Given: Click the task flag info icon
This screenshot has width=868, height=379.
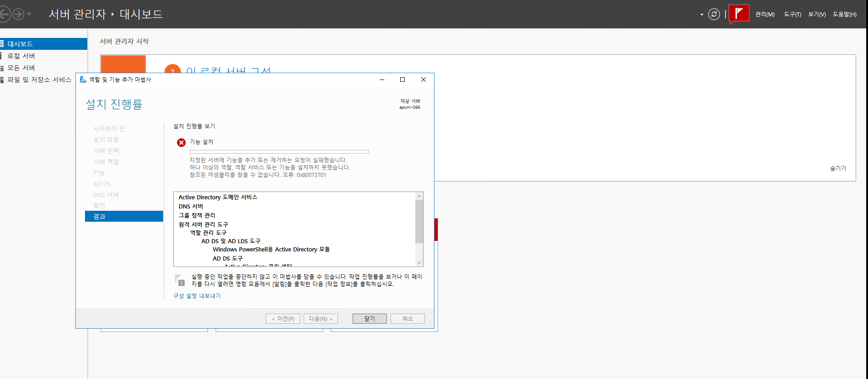Looking at the screenshot, I should [180, 280].
